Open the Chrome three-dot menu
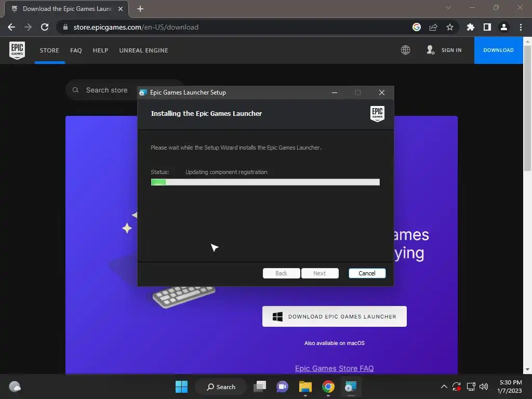This screenshot has width=532, height=399. [x=521, y=27]
